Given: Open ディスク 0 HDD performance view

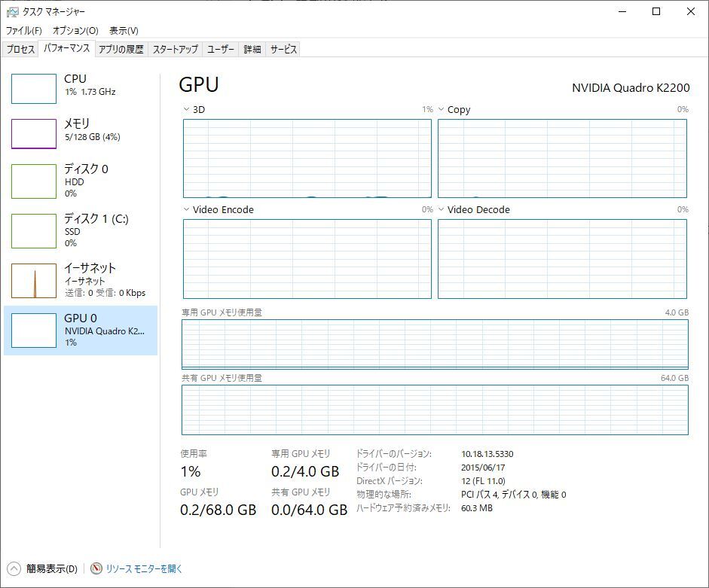Looking at the screenshot, I should 79,179.
